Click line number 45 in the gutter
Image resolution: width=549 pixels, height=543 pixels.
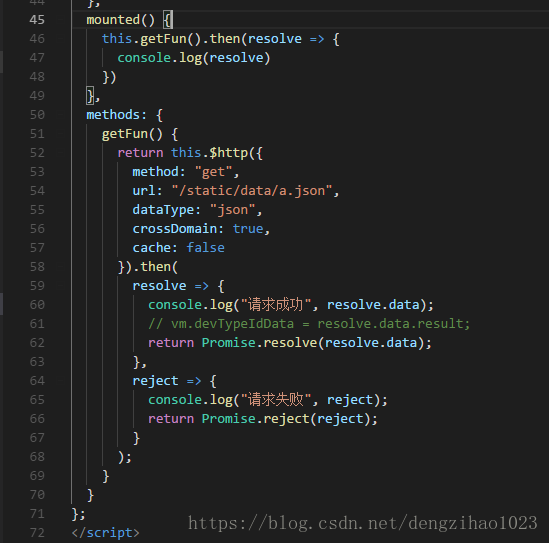click(37, 20)
